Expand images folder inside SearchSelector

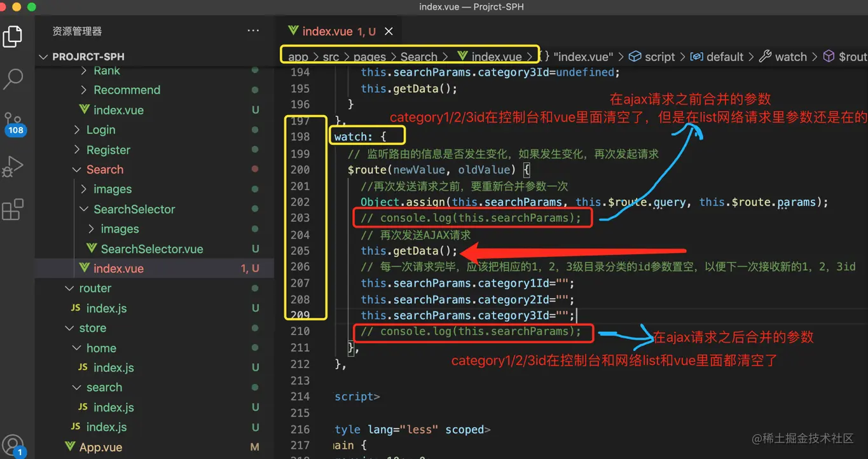click(x=92, y=229)
